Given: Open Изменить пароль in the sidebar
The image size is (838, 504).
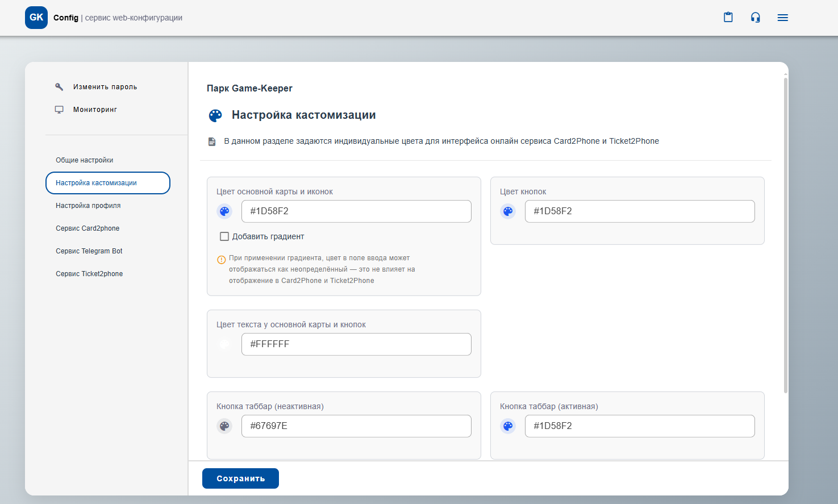Looking at the screenshot, I should [105, 87].
